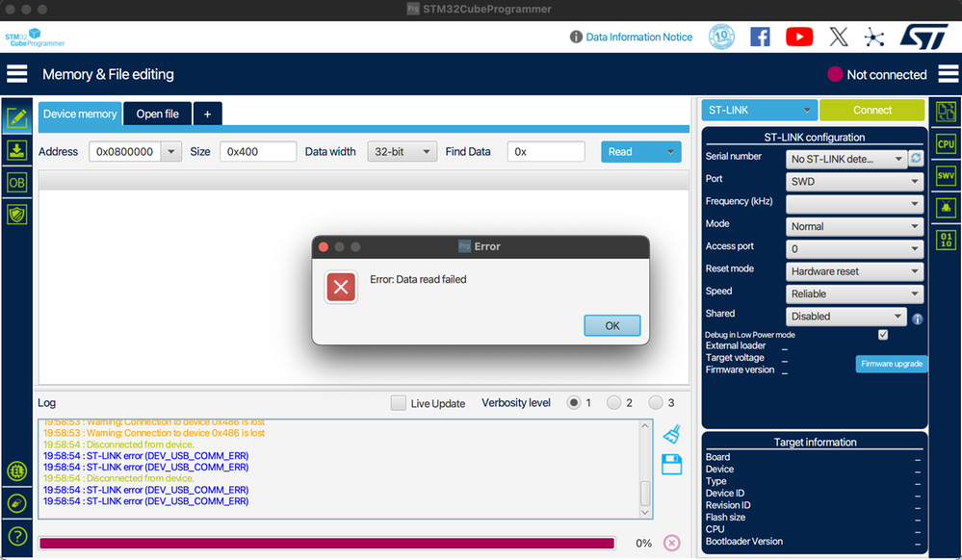This screenshot has height=560, width=962.
Task: Expand the Address dropdown arrow
Action: (171, 151)
